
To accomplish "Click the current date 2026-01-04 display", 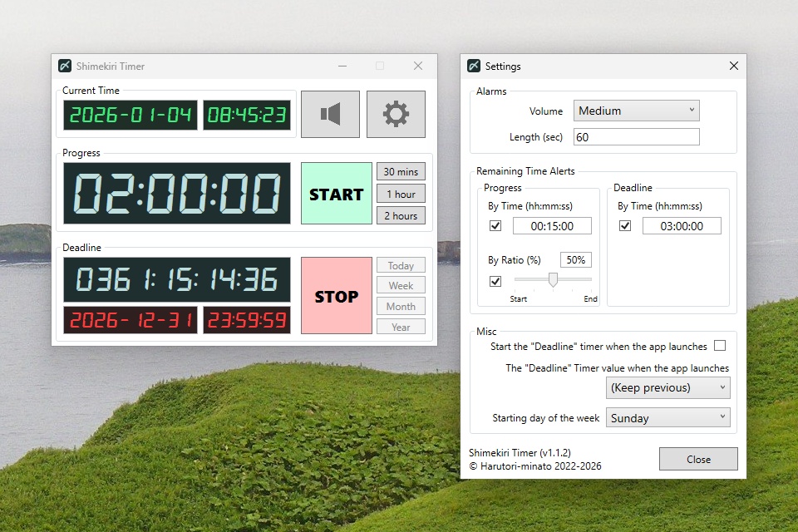I will (x=131, y=115).
